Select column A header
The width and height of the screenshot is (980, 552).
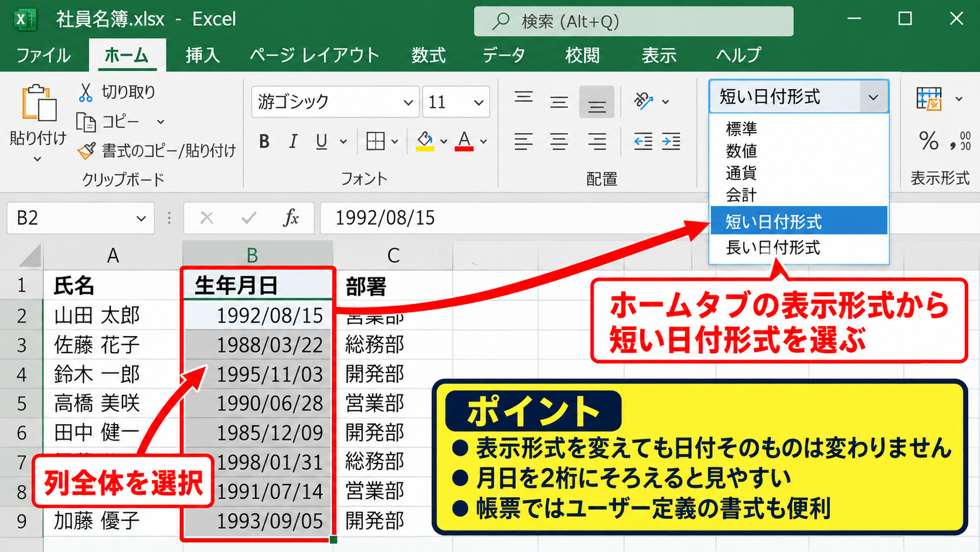tap(113, 256)
